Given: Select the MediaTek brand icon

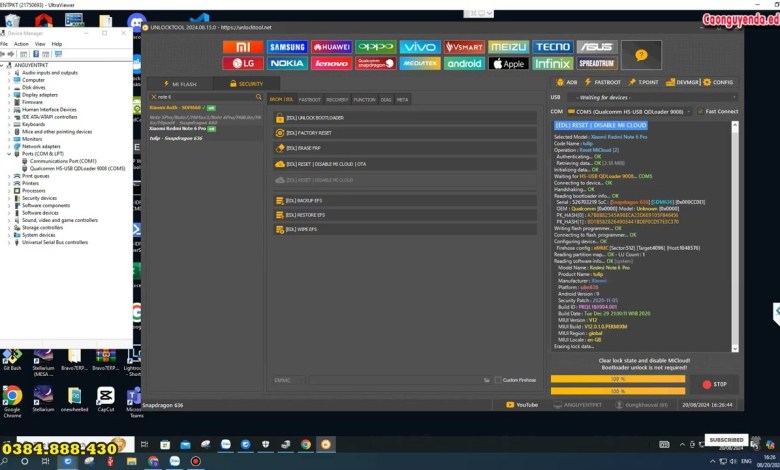Looking at the screenshot, I should click(420, 63).
